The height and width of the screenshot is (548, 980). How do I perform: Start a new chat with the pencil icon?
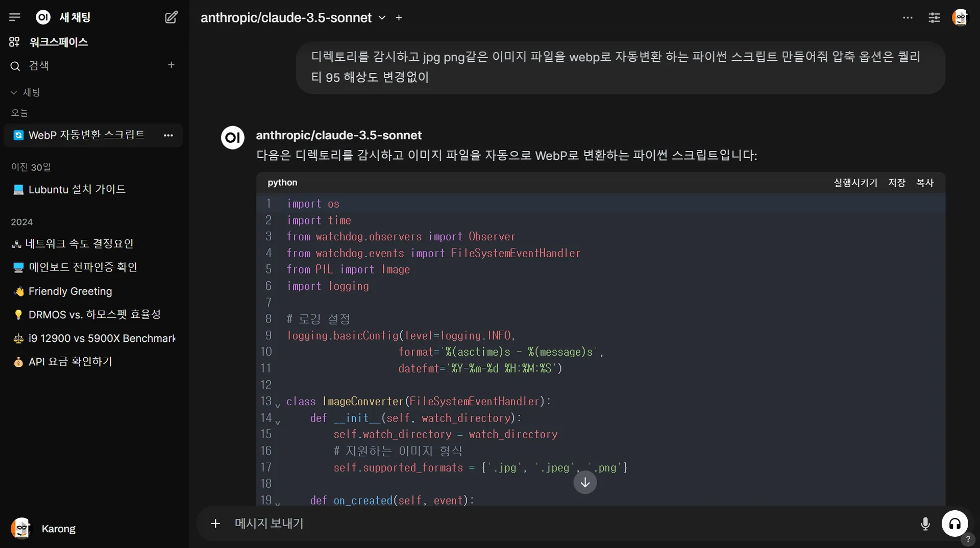click(171, 17)
